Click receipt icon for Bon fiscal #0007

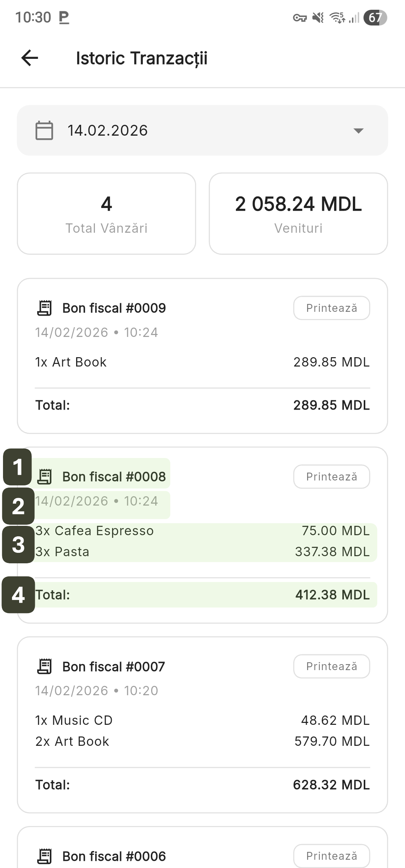click(45, 666)
